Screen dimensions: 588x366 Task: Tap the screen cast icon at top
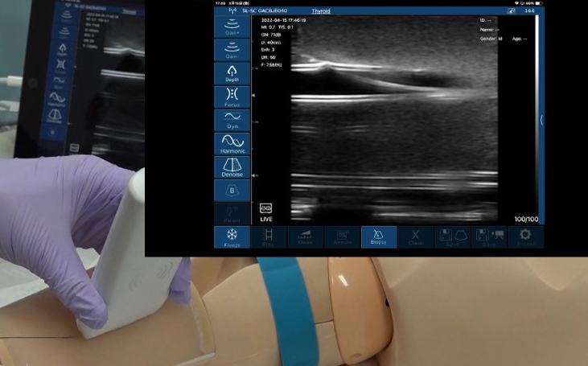pos(511,11)
